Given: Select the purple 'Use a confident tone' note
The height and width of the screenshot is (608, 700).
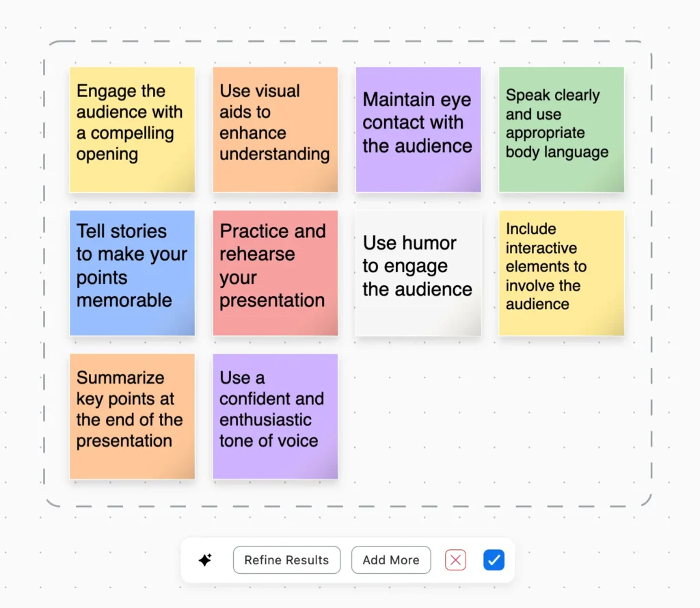Looking at the screenshot, I should tap(275, 416).
